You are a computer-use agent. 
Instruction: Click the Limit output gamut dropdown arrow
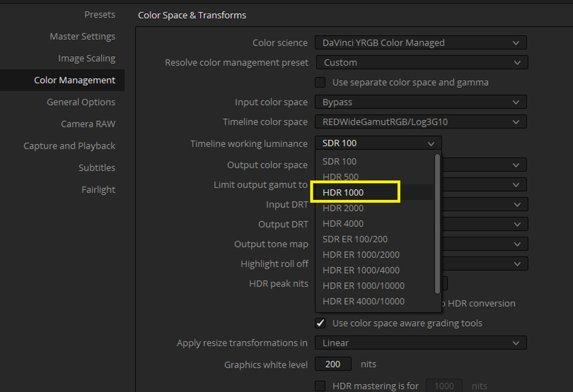click(516, 185)
